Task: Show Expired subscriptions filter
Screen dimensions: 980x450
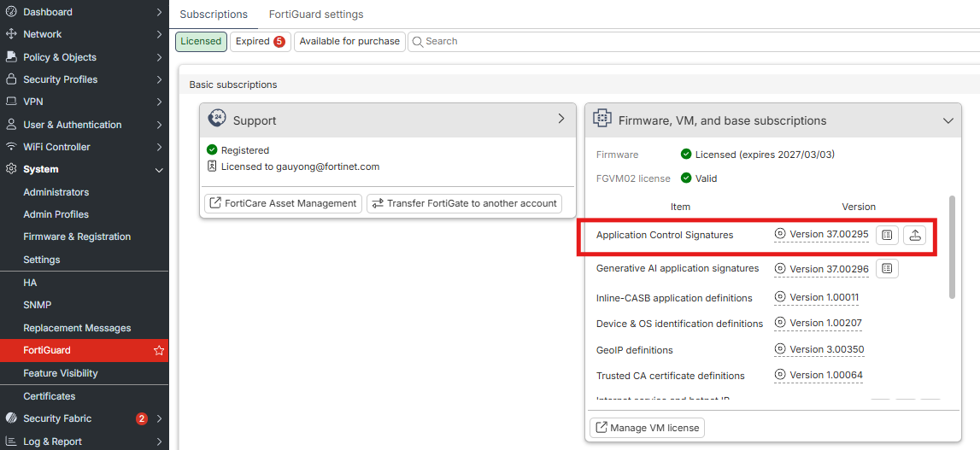Action: pyautogui.click(x=260, y=41)
